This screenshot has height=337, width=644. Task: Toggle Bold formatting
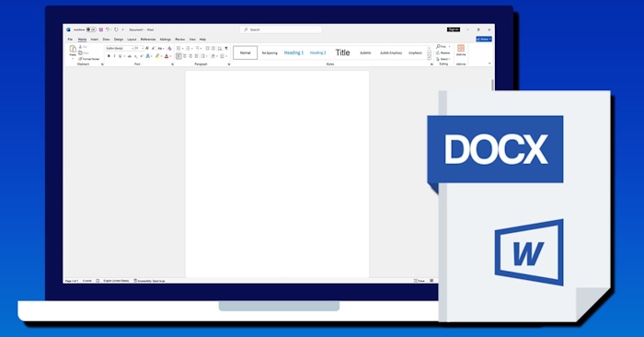109,56
